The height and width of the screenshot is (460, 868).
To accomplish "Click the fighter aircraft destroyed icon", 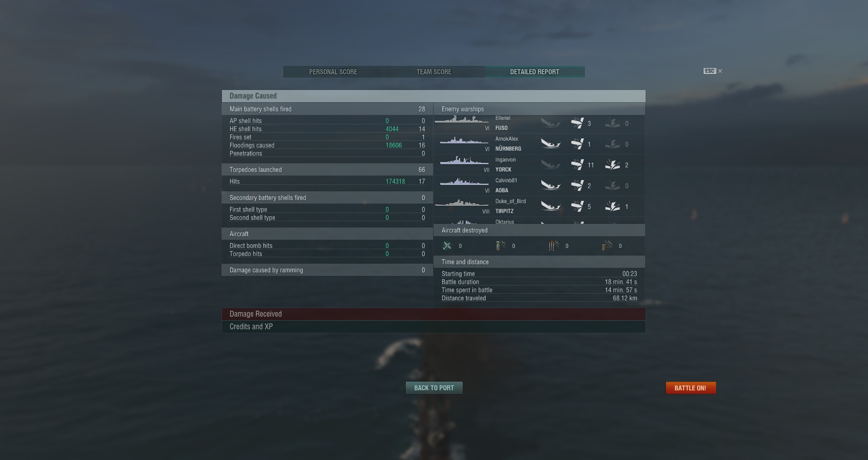I will (x=447, y=246).
